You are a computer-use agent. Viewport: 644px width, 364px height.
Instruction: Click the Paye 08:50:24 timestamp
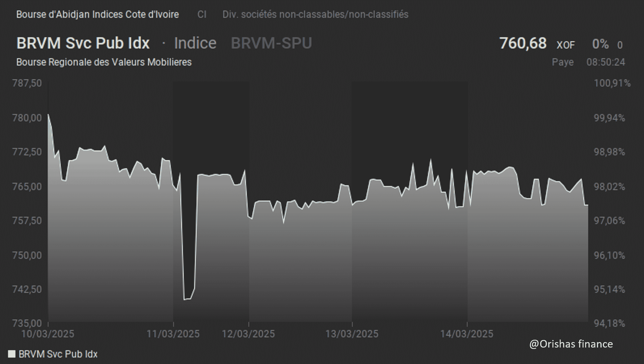[x=588, y=62]
